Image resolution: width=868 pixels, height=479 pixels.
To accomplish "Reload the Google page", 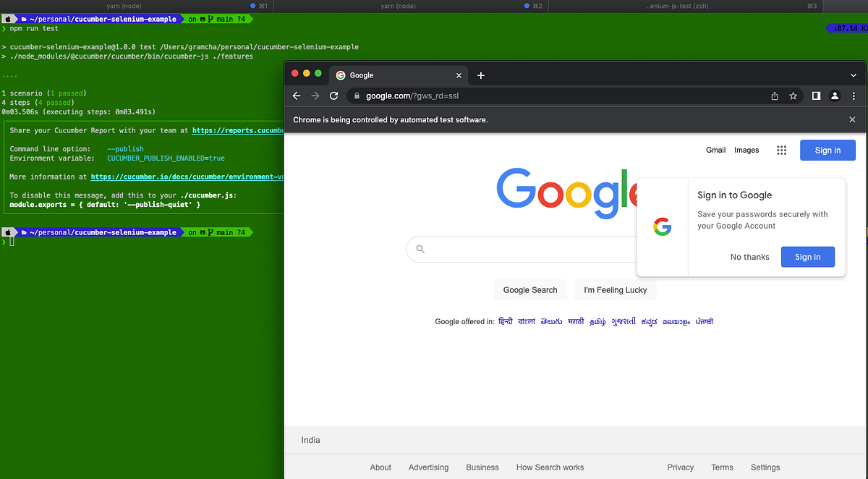I will tap(333, 95).
